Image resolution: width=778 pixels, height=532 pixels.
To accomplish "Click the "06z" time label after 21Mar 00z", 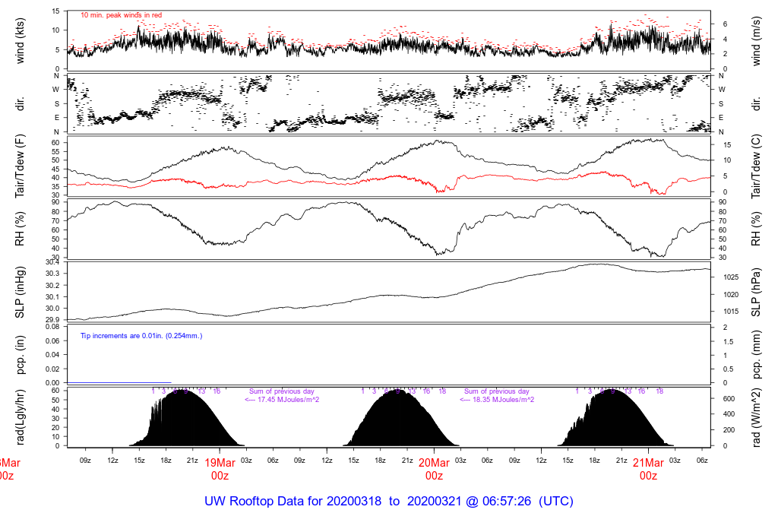I will 701,461.
